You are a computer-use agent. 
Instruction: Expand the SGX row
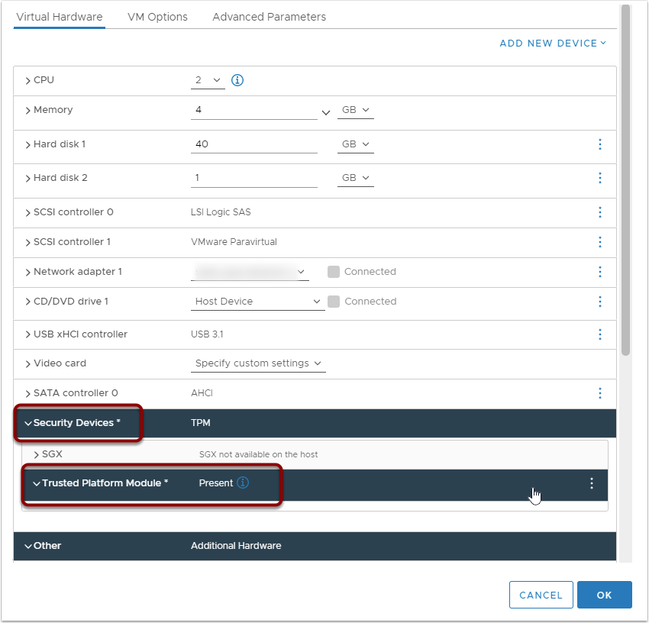(x=36, y=455)
